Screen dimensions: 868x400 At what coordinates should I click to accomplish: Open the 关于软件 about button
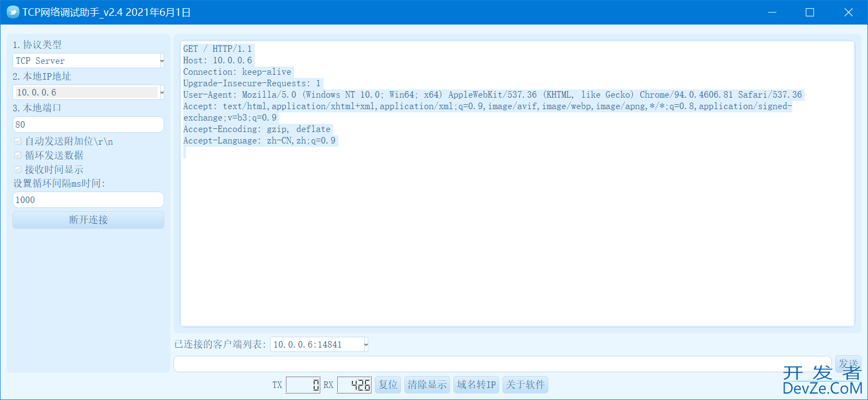(525, 385)
